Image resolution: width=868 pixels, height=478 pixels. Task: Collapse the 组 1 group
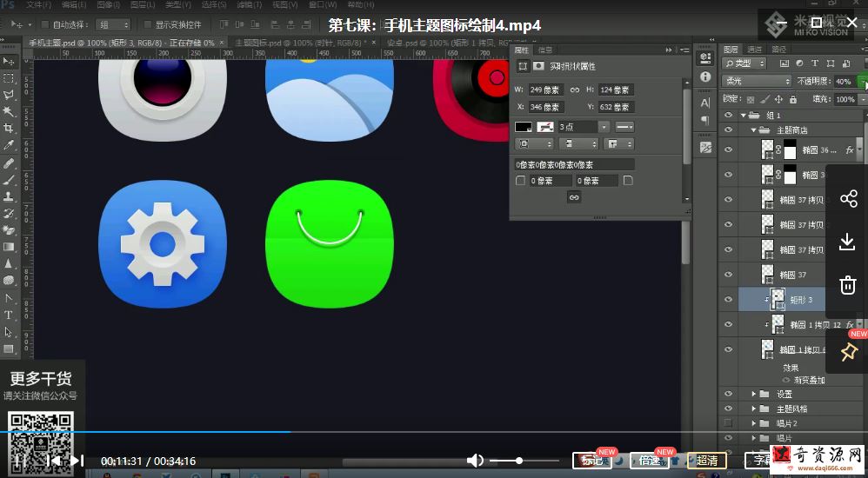(744, 116)
